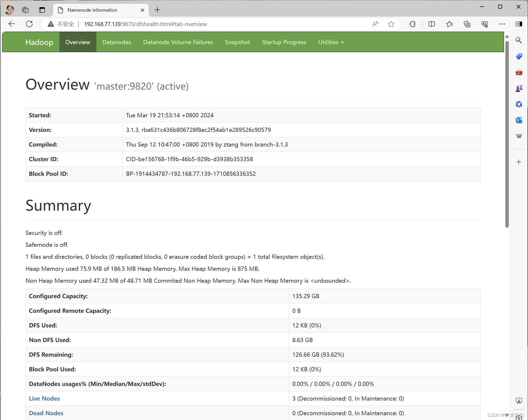The width and height of the screenshot is (528, 420).
Task: Click the Configured Capacity 135.29 GB value
Action: click(x=306, y=296)
